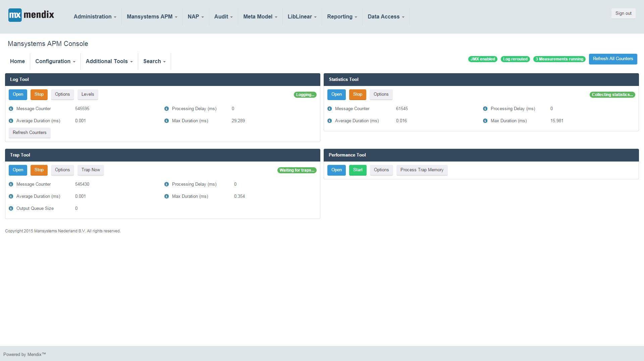
Task: Click the Powered by Mendix footer text
Action: 24,355
